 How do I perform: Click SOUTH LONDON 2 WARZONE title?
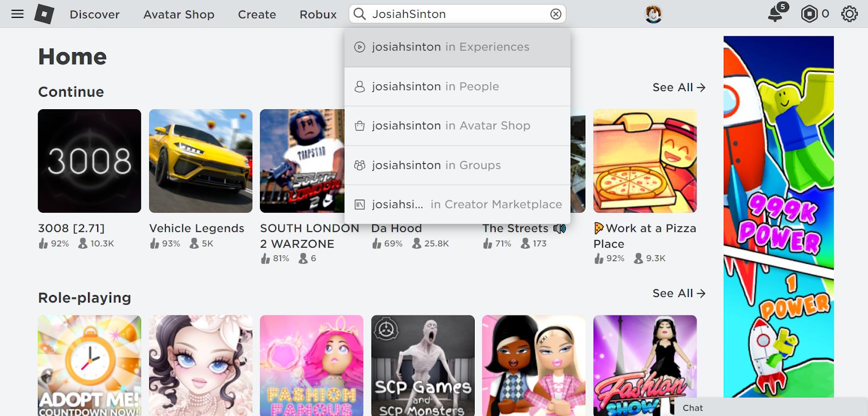[309, 236]
